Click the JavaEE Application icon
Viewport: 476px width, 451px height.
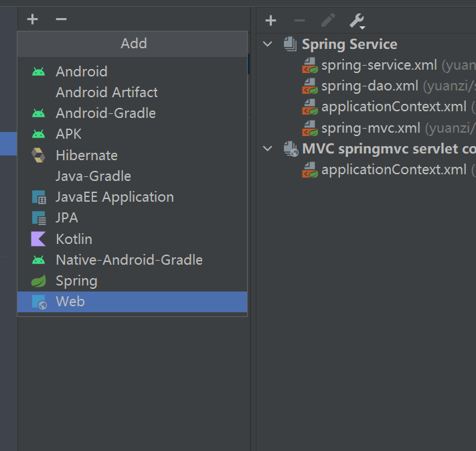click(x=39, y=197)
